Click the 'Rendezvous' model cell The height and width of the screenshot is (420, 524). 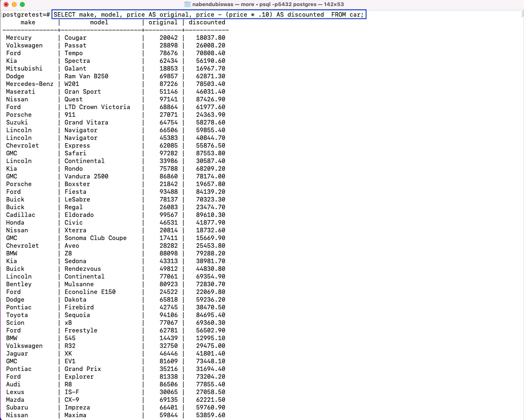click(x=83, y=269)
